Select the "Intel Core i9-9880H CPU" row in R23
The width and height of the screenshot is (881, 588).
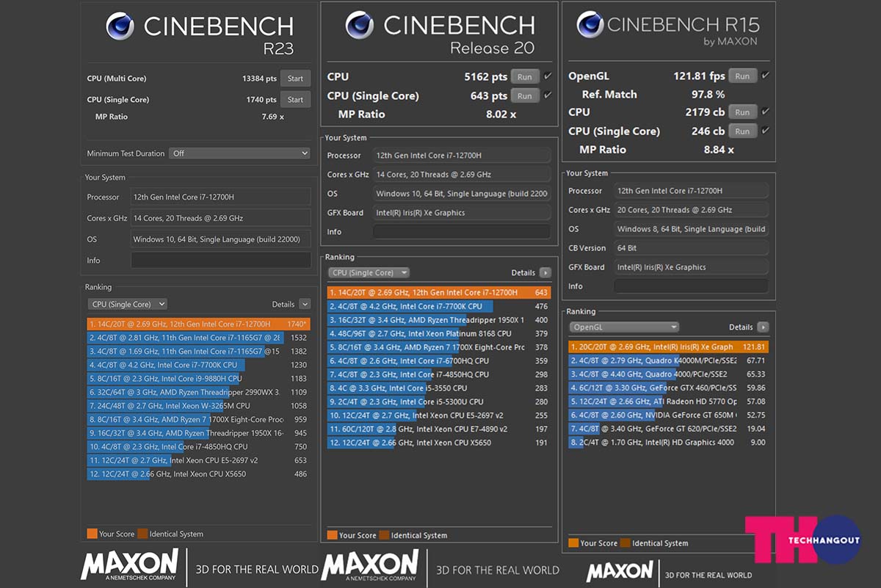(x=198, y=379)
